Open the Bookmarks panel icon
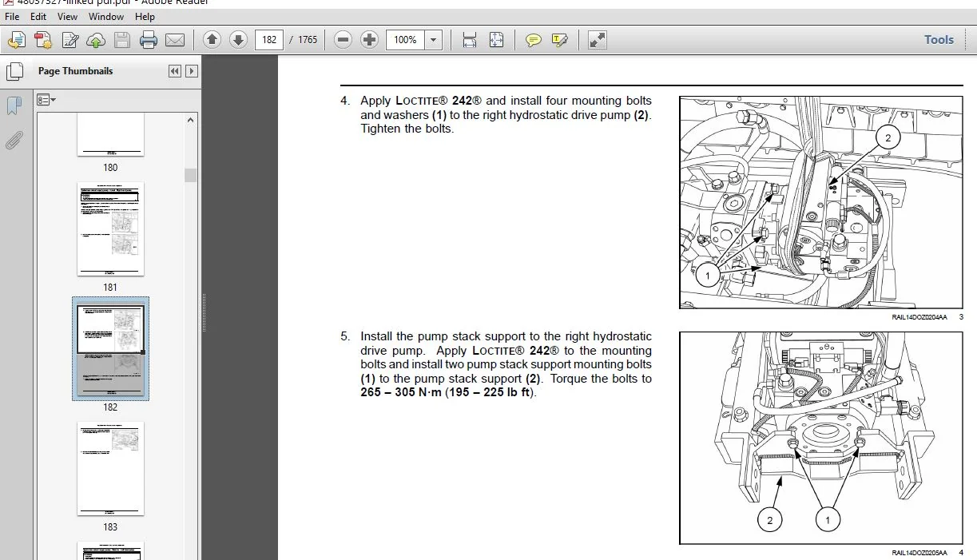Screen dimensions: 977x560 pyautogui.click(x=14, y=106)
